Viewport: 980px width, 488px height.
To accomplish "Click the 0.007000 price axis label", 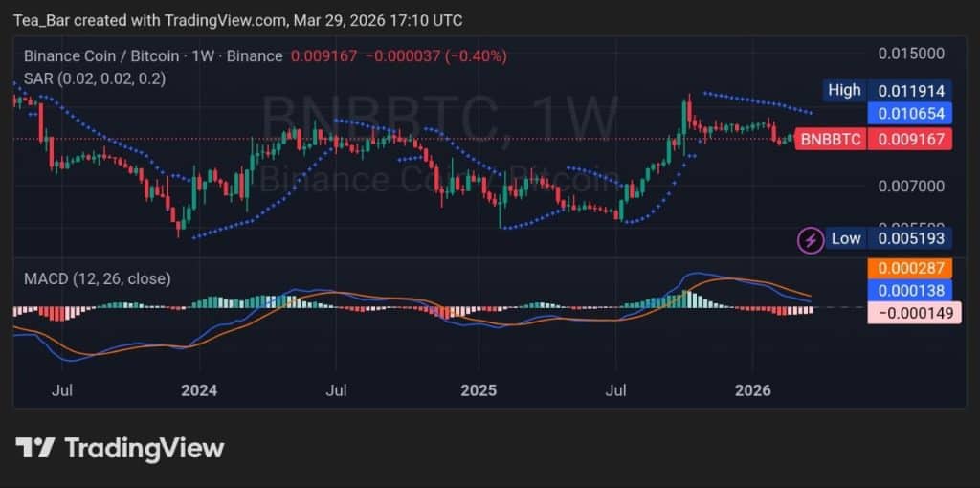I will pyautogui.click(x=911, y=187).
